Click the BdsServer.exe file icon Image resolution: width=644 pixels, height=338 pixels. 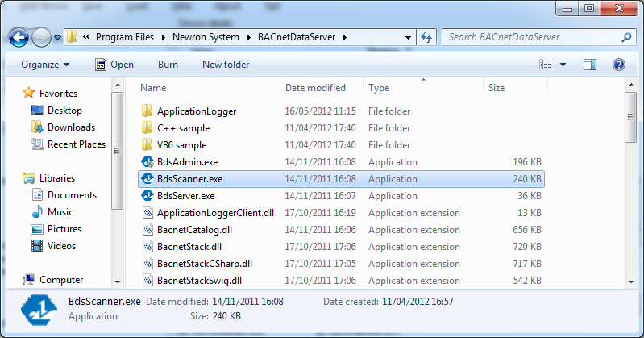pos(147,196)
